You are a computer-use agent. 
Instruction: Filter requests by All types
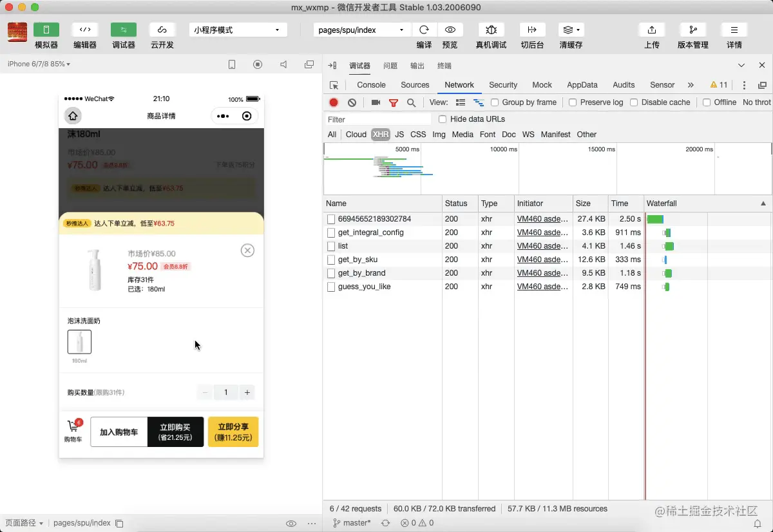click(x=332, y=135)
